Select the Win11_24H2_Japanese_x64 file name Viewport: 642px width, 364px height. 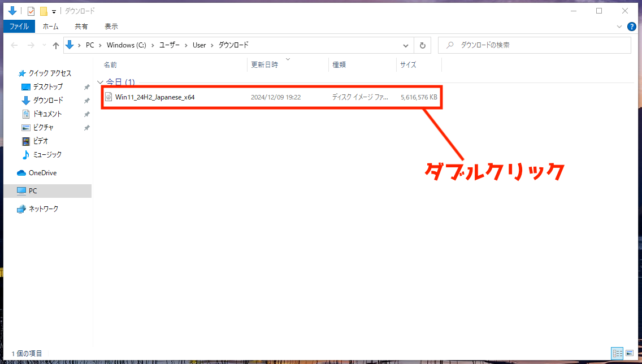pyautogui.click(x=155, y=97)
